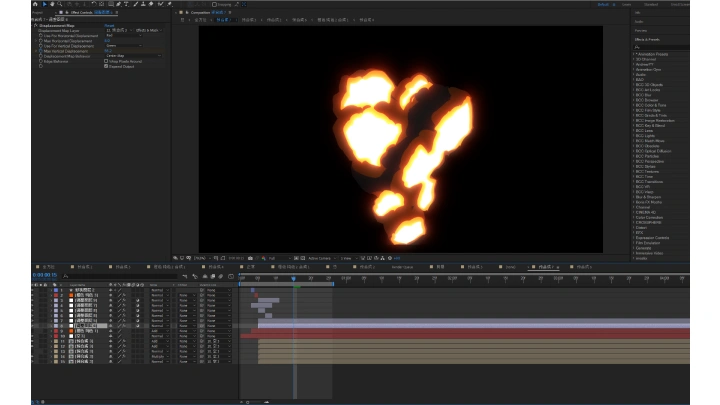
Task: Click the snapshot camera icon under viewer
Action: point(250,258)
